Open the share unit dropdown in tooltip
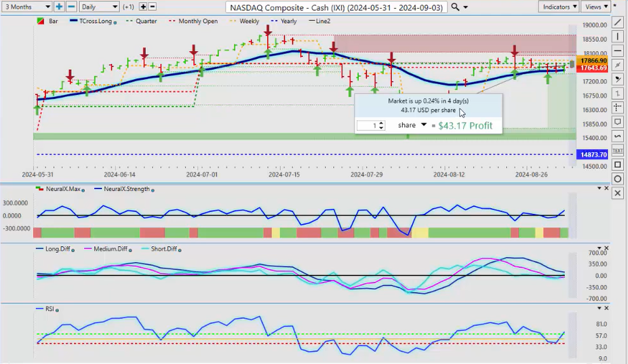Image resolution: width=628 pixels, height=364 pixels. pos(423,125)
